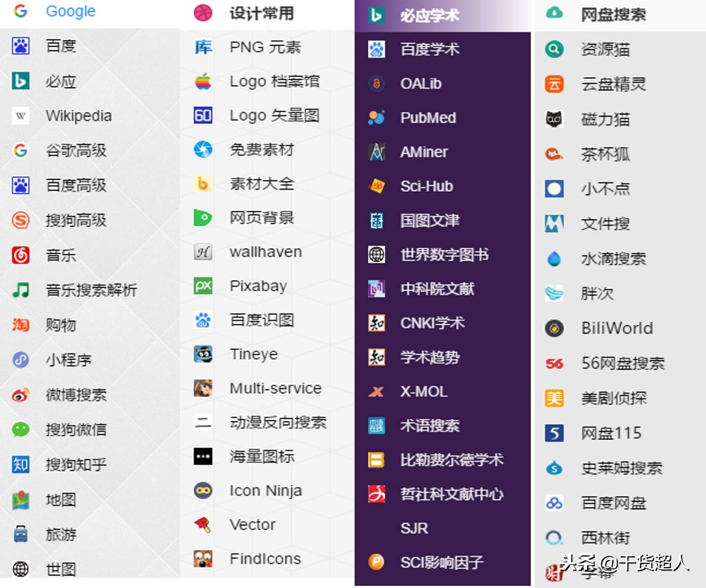Select the 网盘搜索 category header
This screenshot has height=588, width=706.
[613, 14]
